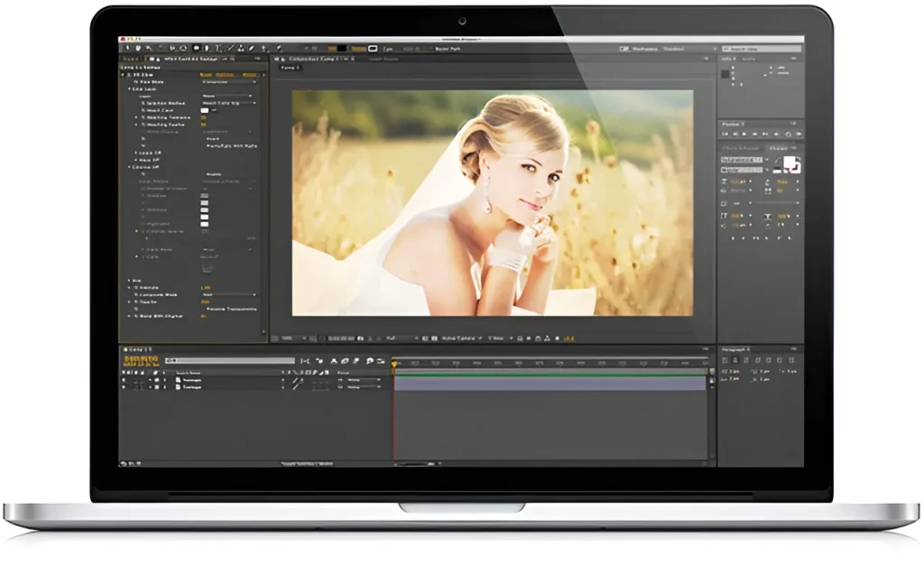Enable Frame Blending switch in timeline
The width and height of the screenshot is (924, 566).
pyautogui.click(x=345, y=361)
